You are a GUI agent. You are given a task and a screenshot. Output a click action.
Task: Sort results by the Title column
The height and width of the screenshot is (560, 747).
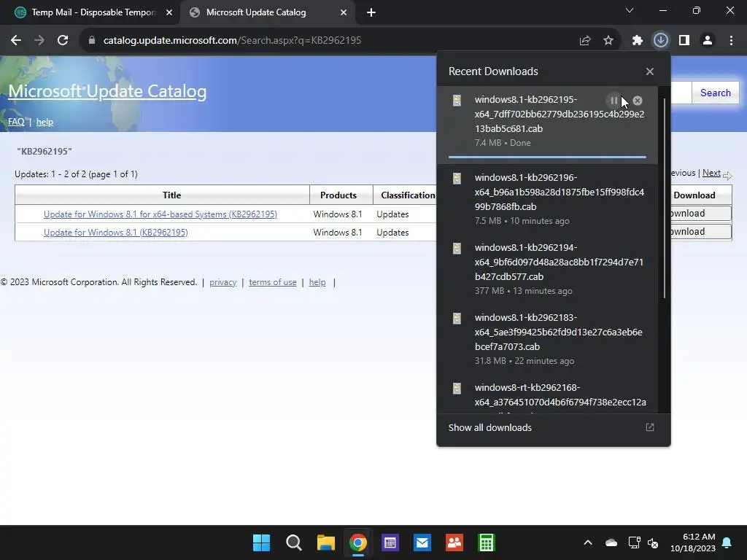pos(163,195)
